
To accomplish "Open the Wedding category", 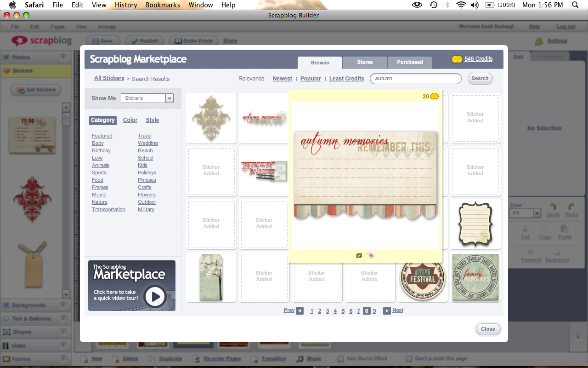I will click(148, 143).
